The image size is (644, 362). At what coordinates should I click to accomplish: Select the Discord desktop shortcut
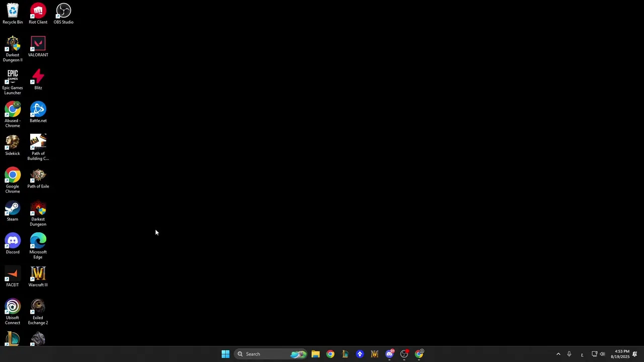[x=13, y=244]
